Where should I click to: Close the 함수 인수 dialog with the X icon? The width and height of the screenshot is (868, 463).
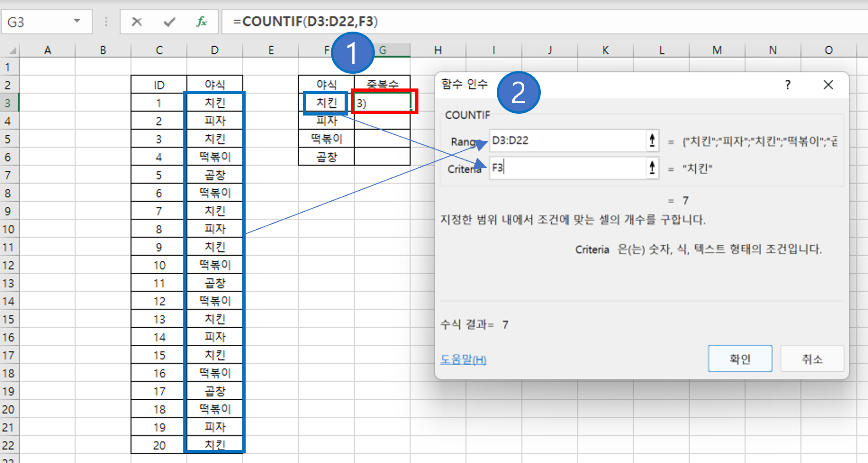(828, 85)
